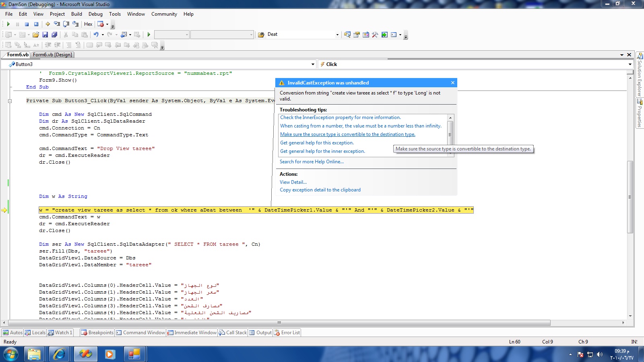Click Copy exception detail to the clipboard
Image resolution: width=644 pixels, height=362 pixels.
pyautogui.click(x=320, y=190)
